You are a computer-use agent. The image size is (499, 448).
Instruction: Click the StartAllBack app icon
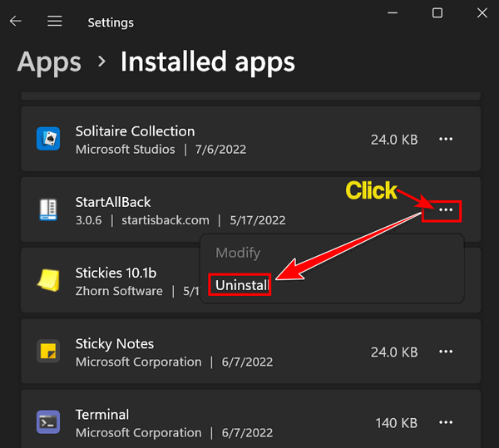[48, 209]
